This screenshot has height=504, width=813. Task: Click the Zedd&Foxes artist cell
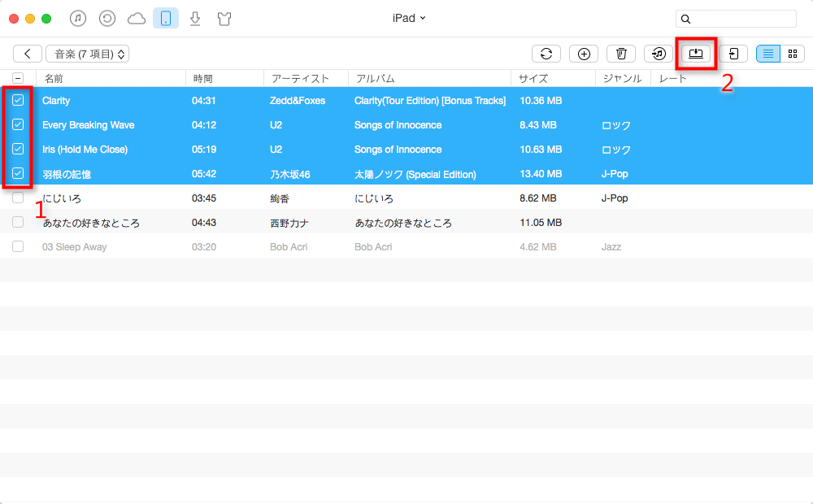coord(298,101)
